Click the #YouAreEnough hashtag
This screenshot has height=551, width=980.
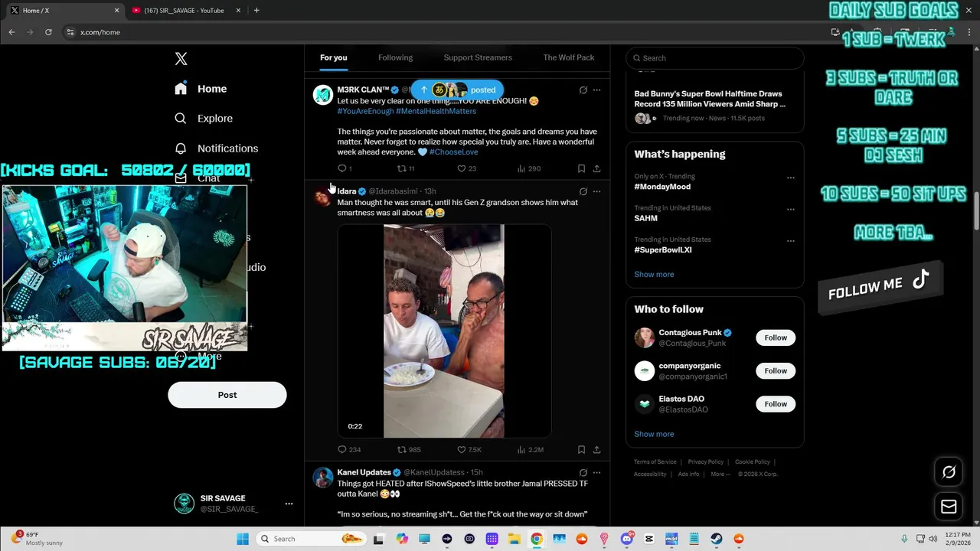[365, 111]
